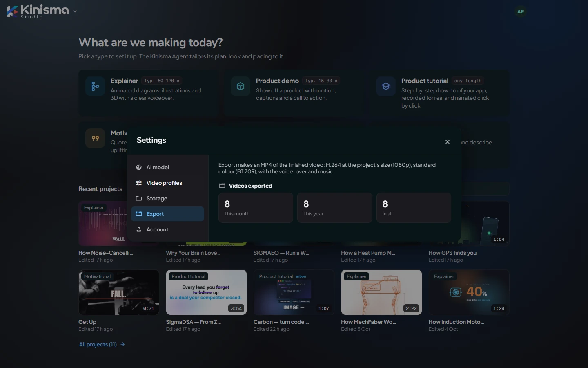
Task: Open the How MechFaber project thumbnail
Action: [381, 292]
